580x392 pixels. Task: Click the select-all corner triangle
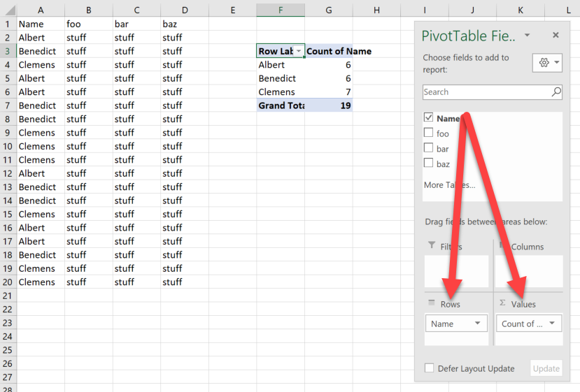(x=10, y=10)
